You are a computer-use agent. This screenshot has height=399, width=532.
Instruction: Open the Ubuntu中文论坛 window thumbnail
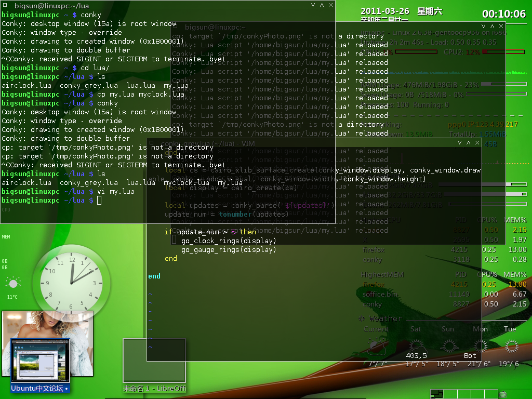pos(41,361)
